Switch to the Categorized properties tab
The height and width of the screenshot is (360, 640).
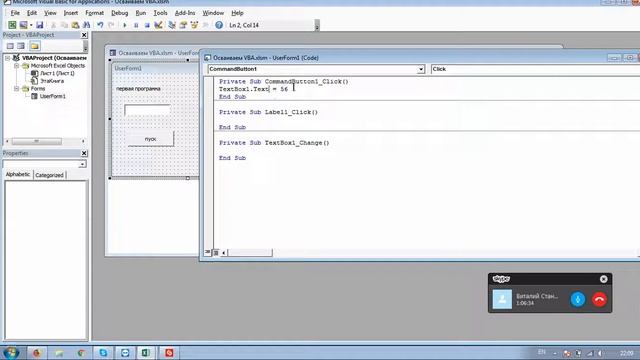(x=49, y=175)
